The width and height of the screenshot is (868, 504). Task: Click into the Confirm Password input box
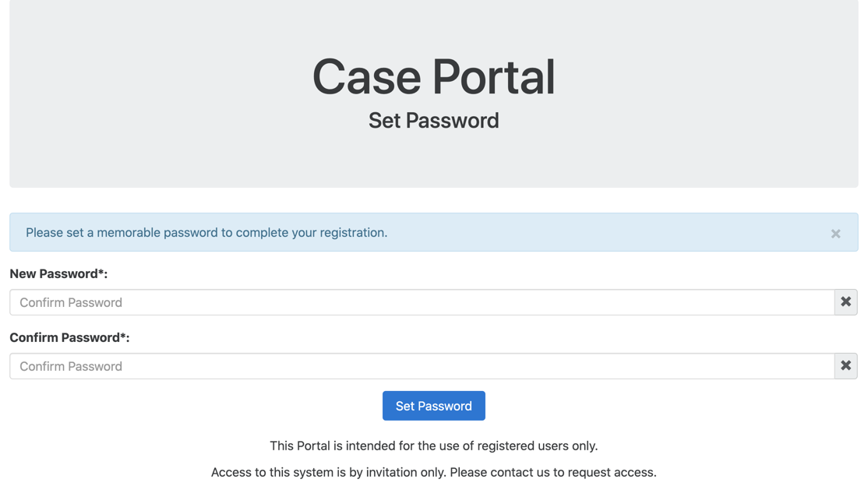pyautogui.click(x=422, y=366)
